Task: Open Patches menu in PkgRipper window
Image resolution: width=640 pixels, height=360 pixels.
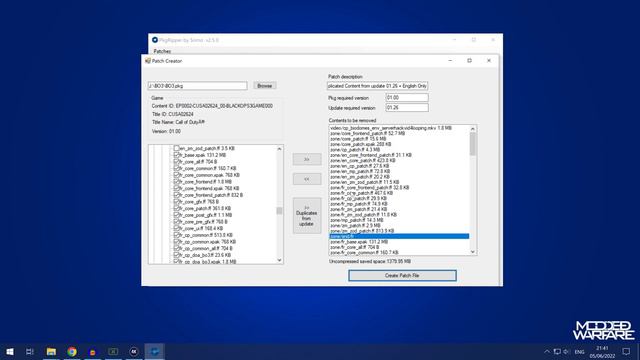Action: tap(162, 51)
